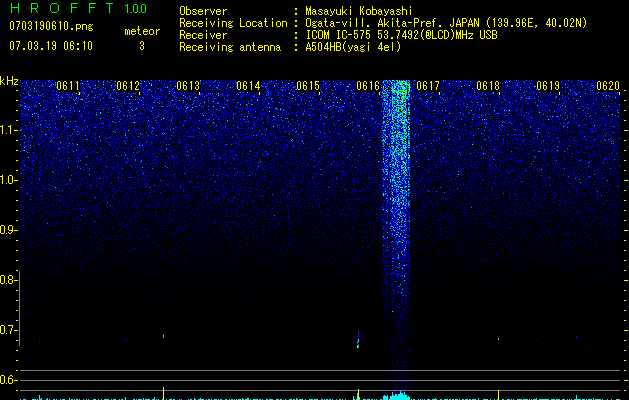
Task: Click the 0611 time marker
Action: [x=68, y=86]
